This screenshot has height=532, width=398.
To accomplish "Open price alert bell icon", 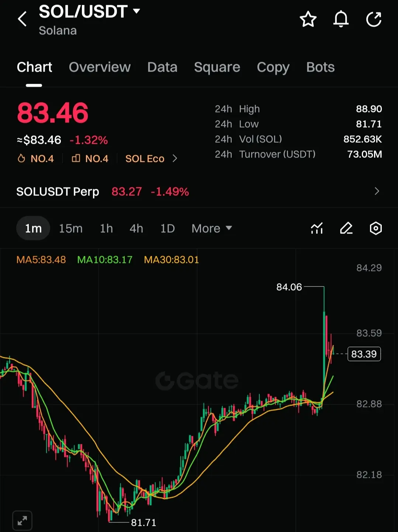I will (x=341, y=19).
